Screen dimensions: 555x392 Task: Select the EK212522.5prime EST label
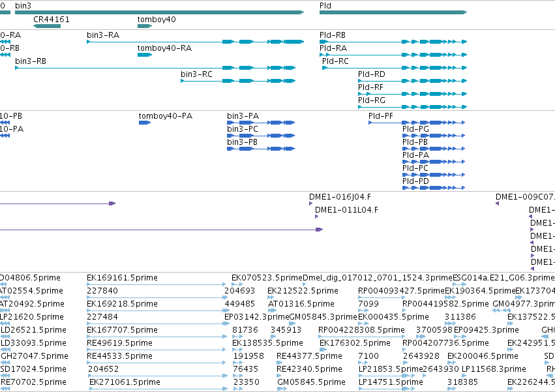click(303, 291)
